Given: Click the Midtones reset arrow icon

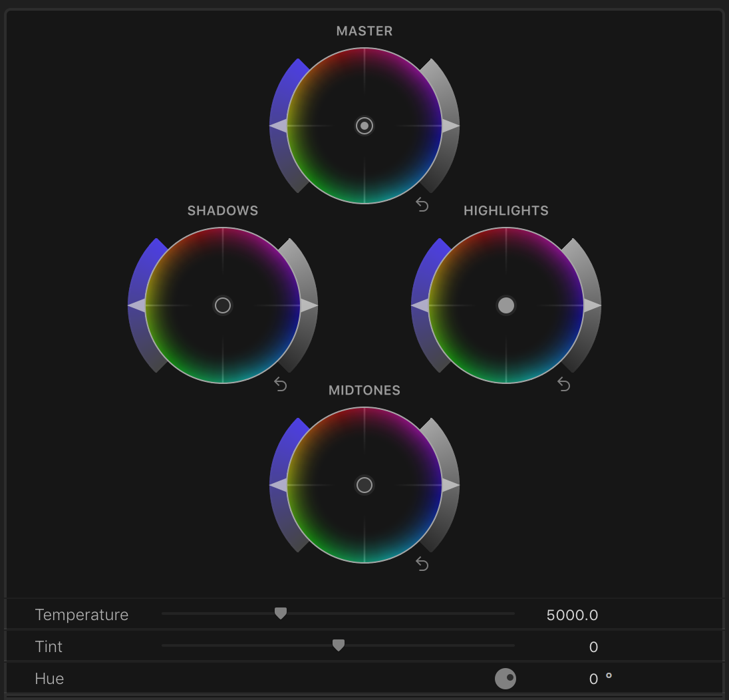Looking at the screenshot, I should pos(422,564).
